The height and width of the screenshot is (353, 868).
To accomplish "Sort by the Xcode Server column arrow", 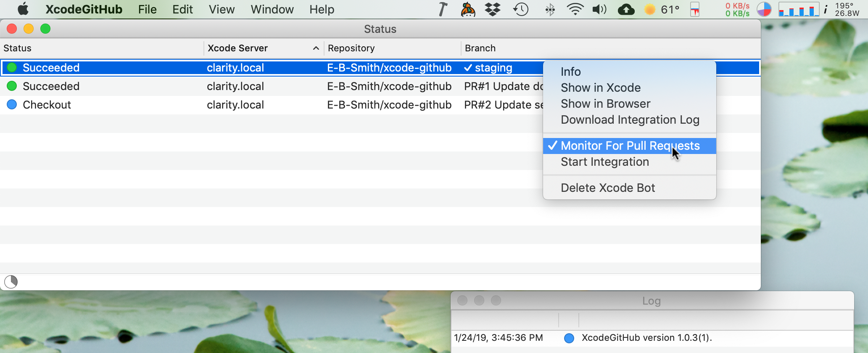I will pos(316,48).
